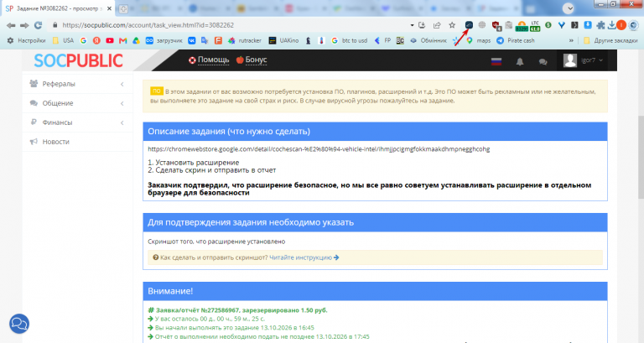The width and height of the screenshot is (644, 343).
Task: Click the browser address bar URL
Action: (148, 25)
